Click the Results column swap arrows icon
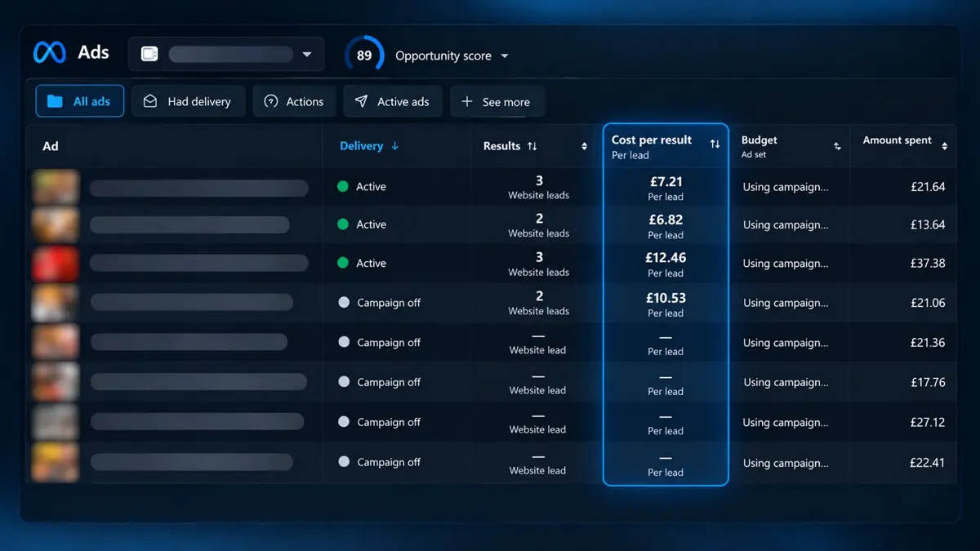980x551 pixels. point(532,146)
